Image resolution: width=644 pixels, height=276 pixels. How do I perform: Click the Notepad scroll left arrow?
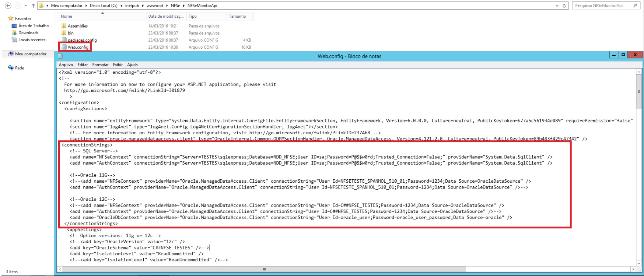click(60, 269)
